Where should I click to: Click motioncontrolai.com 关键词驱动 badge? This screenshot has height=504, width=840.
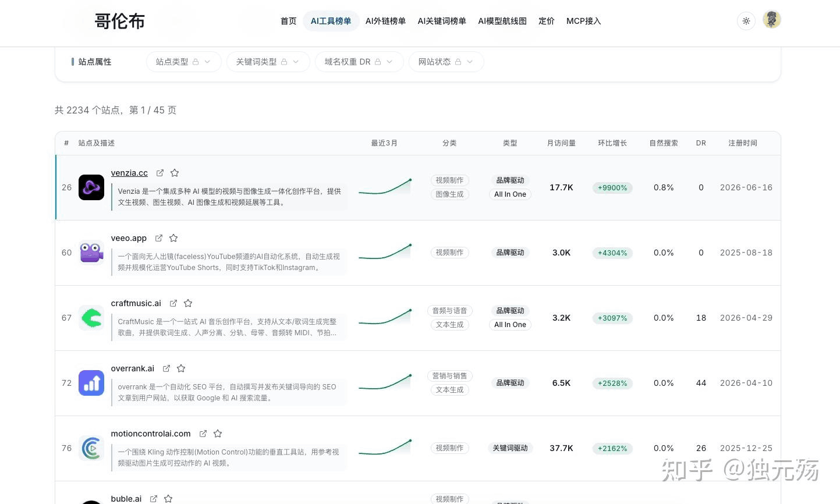pos(510,448)
